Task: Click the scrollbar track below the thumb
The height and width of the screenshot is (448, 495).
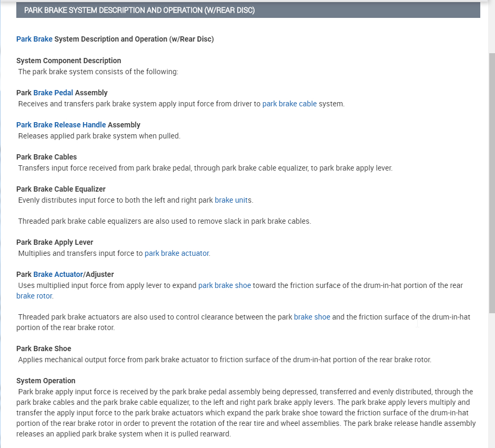Action: click(492, 379)
